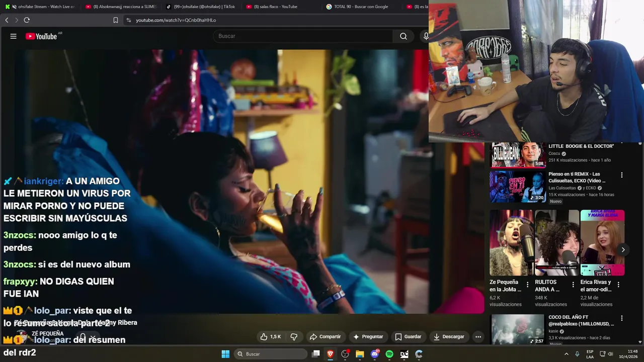644x362 pixels.
Task: Click the Preguntar button
Action: pyautogui.click(x=368, y=337)
